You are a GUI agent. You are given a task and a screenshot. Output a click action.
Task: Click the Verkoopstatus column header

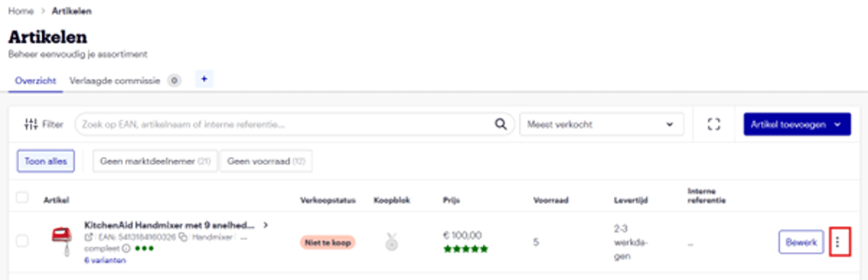328,199
